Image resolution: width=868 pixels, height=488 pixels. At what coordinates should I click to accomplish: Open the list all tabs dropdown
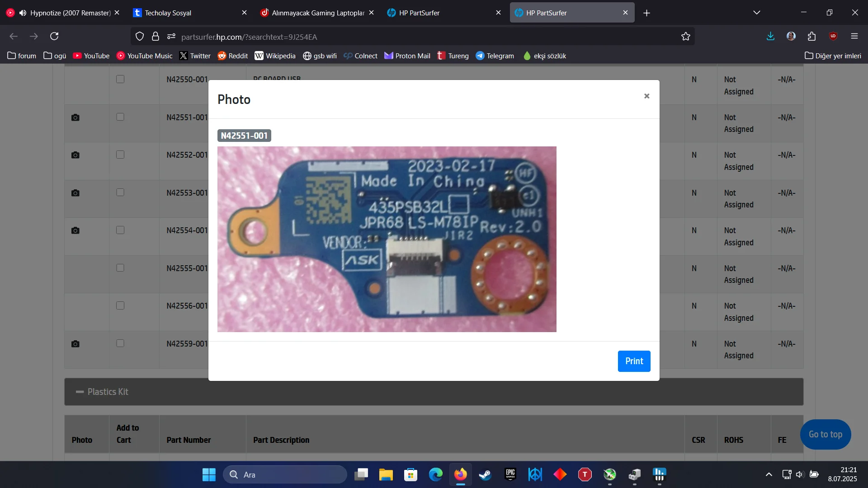point(756,13)
